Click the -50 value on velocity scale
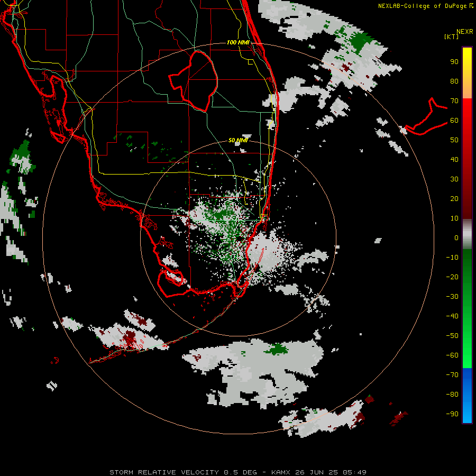 (452, 335)
